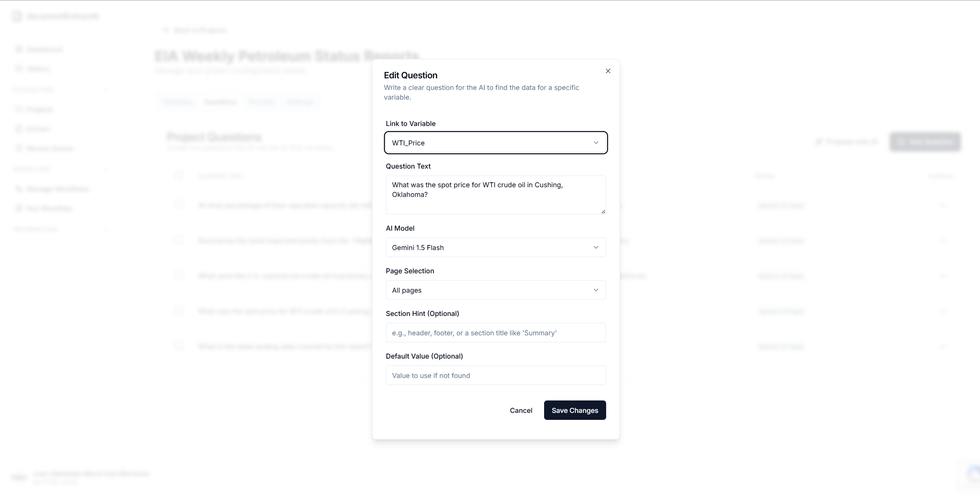Viewport: 980px width, 497px height.
Task: Open the AI Model dropdown
Action: 496,247
